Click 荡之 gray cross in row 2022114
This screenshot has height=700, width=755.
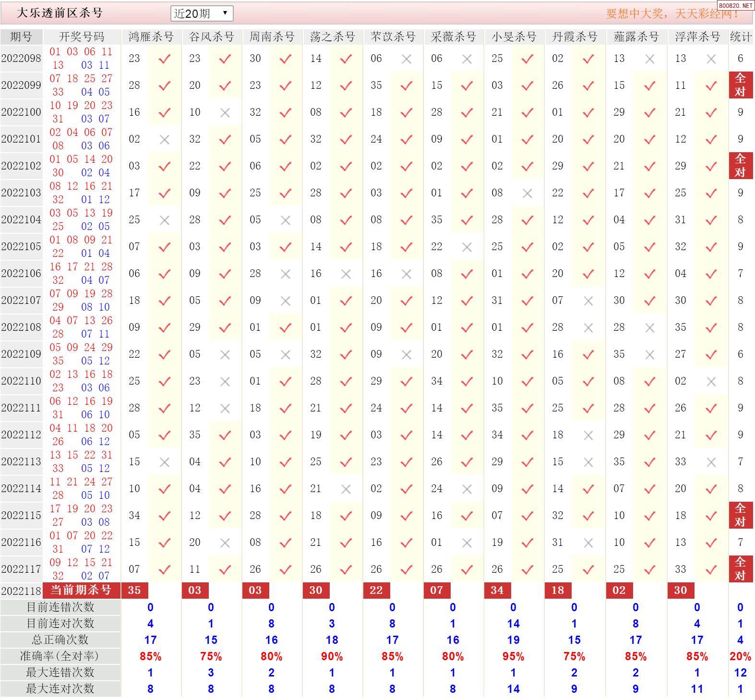[x=346, y=489]
